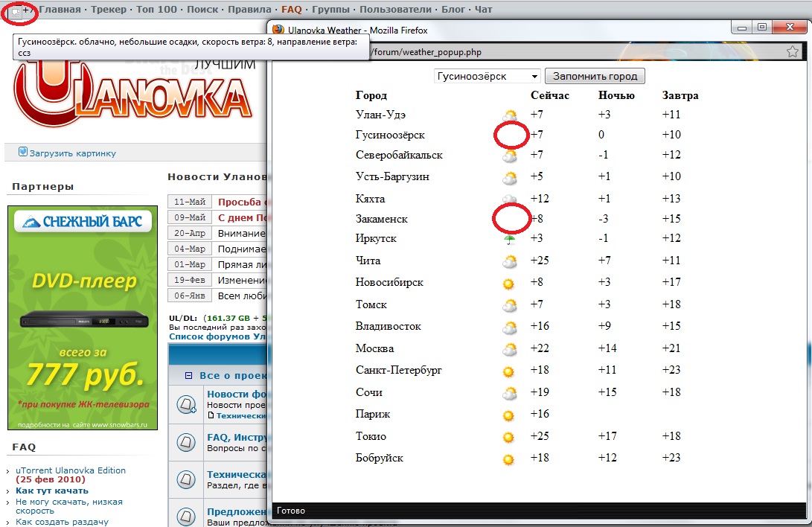Open Не могу скачать, низкая скорость link

(x=69, y=506)
